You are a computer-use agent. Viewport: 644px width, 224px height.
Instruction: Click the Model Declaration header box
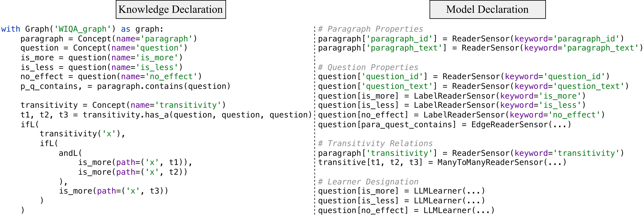[487, 9]
